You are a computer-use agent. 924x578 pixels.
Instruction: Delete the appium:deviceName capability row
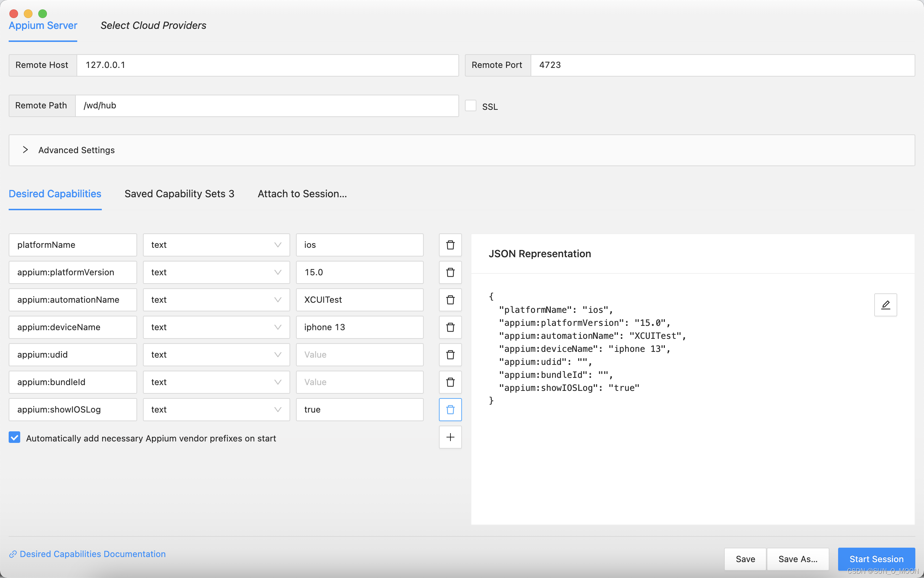pos(450,327)
